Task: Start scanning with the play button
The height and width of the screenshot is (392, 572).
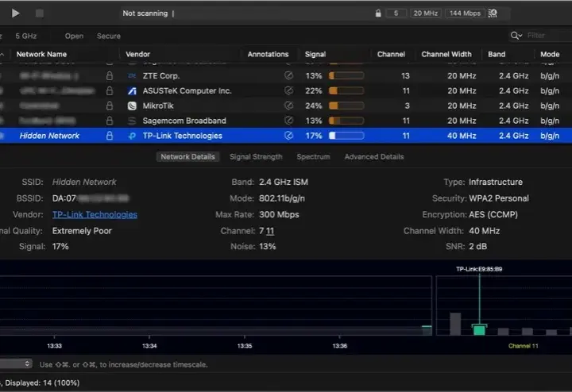Action: pos(15,13)
